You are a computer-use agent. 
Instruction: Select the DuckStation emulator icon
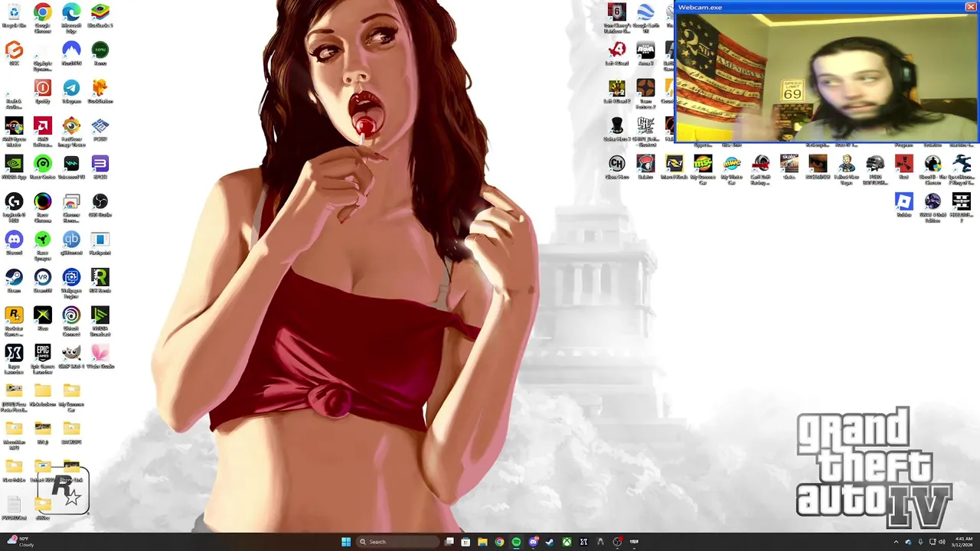coord(100,92)
